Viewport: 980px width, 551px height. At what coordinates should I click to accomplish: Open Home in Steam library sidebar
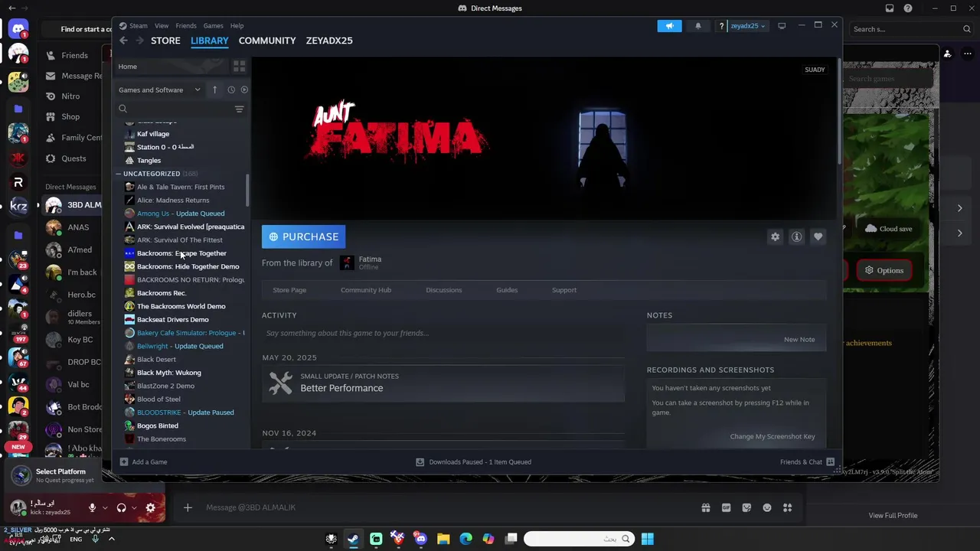(128, 67)
